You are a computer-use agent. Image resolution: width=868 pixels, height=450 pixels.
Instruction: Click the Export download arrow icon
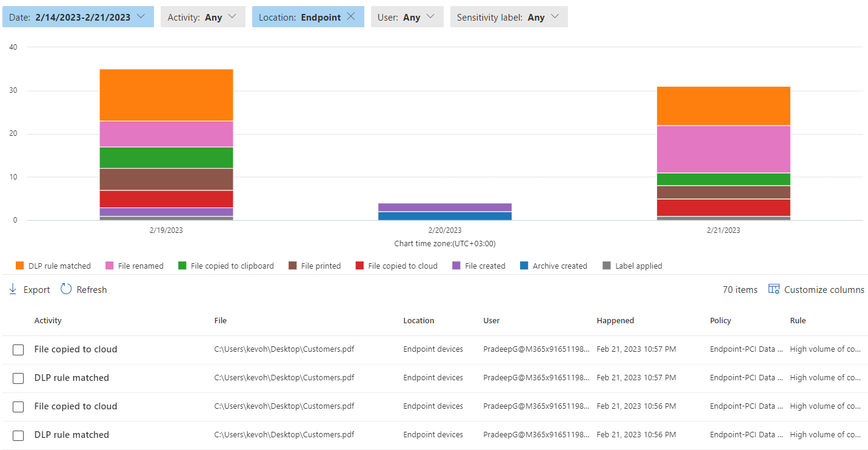pyautogui.click(x=13, y=289)
